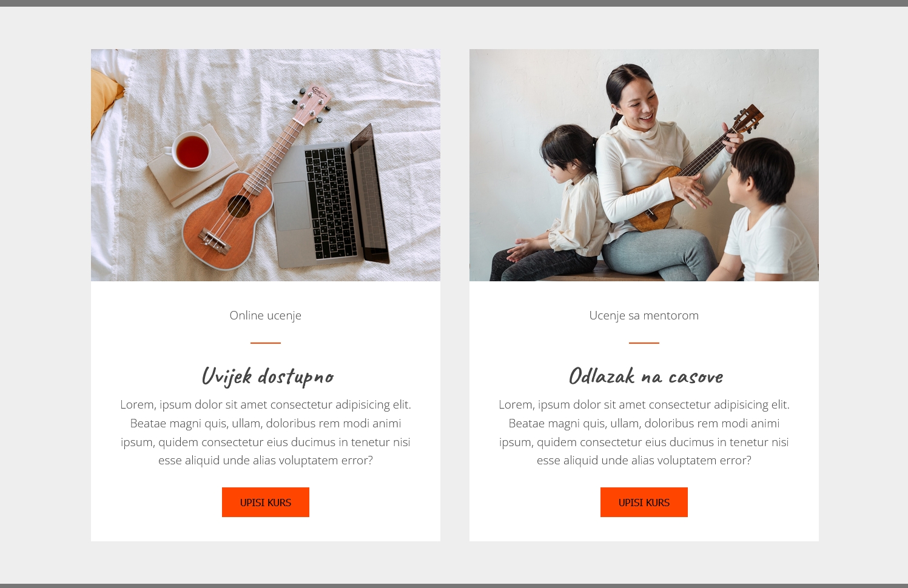Click the orange divider under Ucenje sa mentorom
The height and width of the screenshot is (588, 908).
(x=644, y=342)
